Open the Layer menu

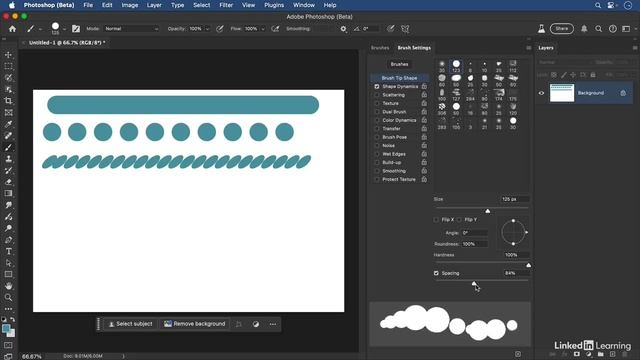click(x=154, y=5)
